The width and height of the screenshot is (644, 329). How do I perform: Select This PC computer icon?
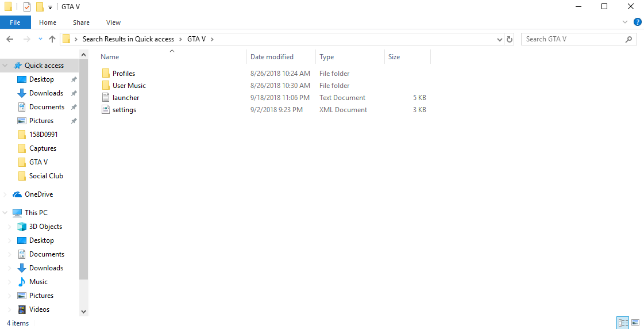pos(17,213)
